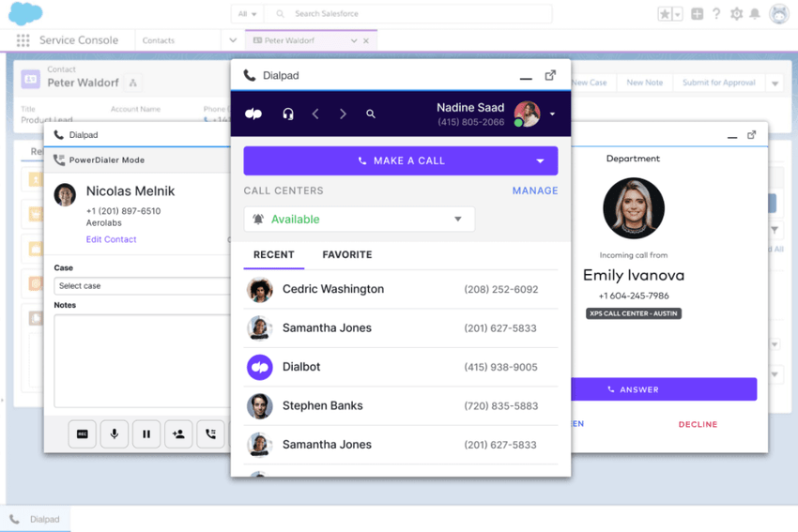This screenshot has width=798, height=532.
Task: Click the pause hold button
Action: click(x=146, y=433)
